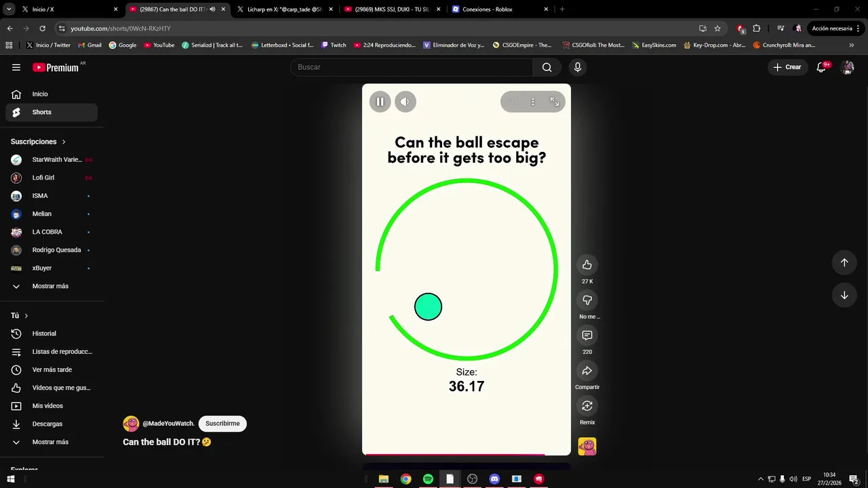Open a new browser tab
This screenshot has width=868, height=488.
point(562,9)
